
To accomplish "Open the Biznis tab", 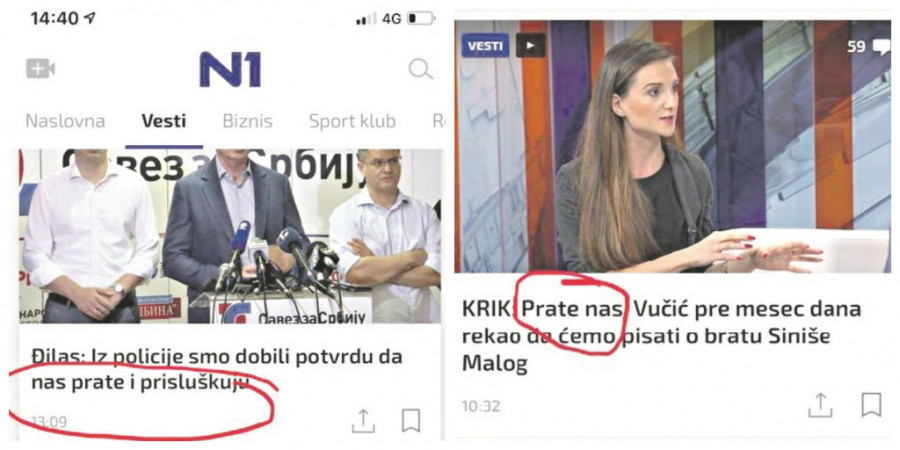I will [x=247, y=122].
